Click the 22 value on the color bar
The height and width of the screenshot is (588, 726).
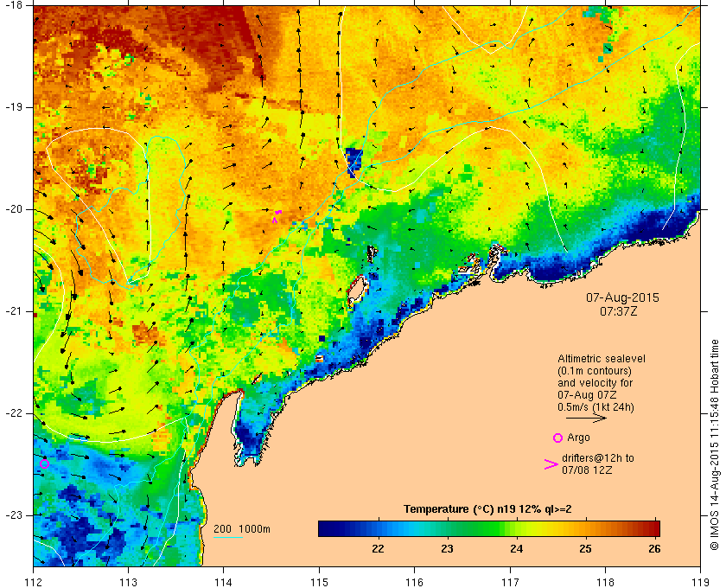(x=379, y=549)
